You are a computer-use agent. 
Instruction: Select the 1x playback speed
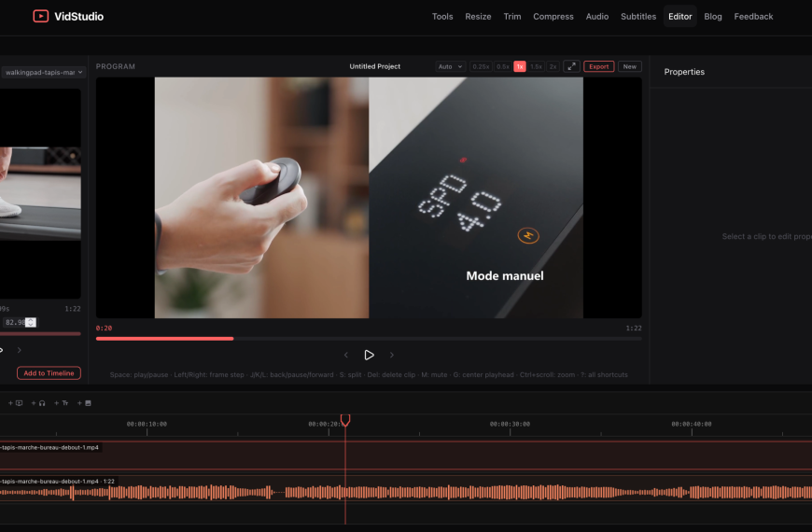pyautogui.click(x=520, y=66)
